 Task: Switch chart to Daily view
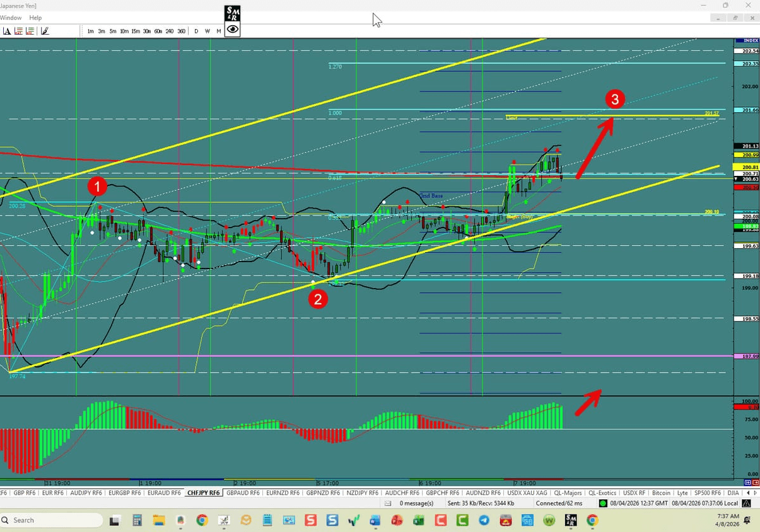[196, 31]
